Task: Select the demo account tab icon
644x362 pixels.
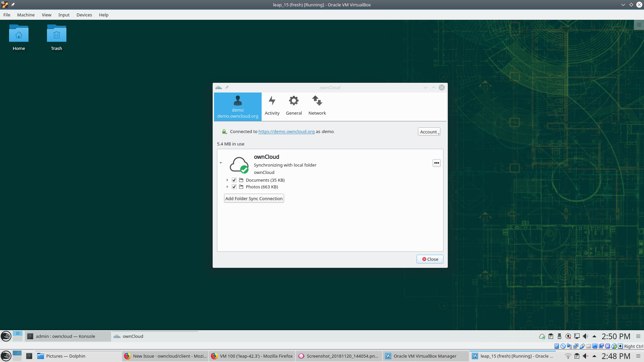Action: click(x=238, y=101)
